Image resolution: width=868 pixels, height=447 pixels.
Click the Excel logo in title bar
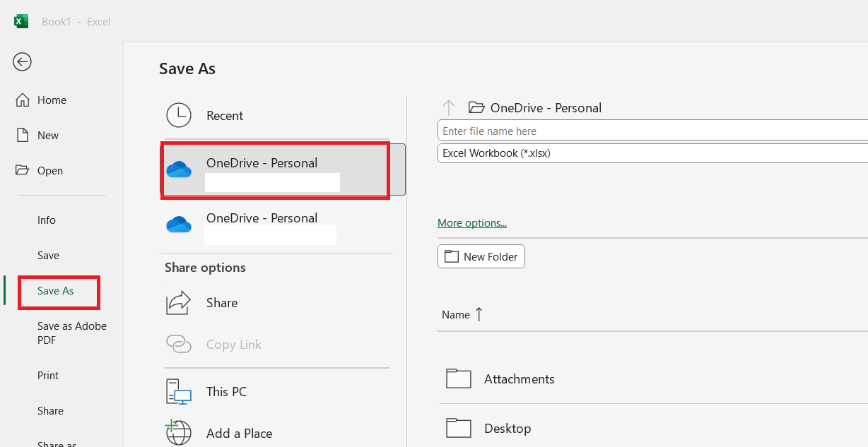tap(21, 21)
